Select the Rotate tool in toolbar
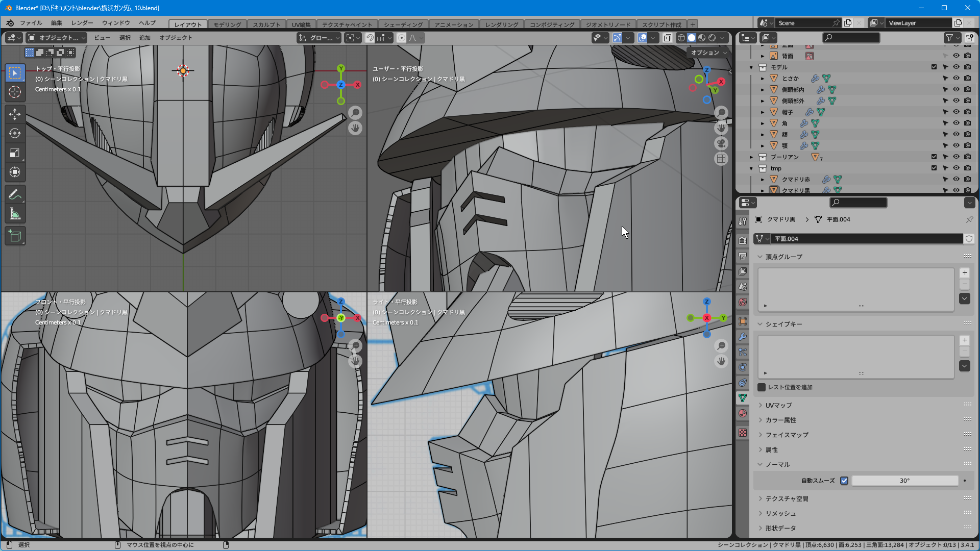This screenshot has height=551, width=980. [15, 133]
